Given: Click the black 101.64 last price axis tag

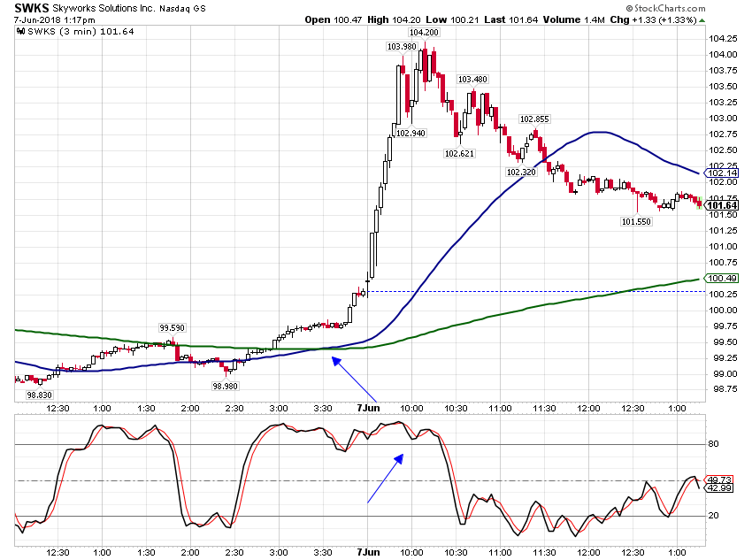Looking at the screenshot, I should tap(721, 205).
